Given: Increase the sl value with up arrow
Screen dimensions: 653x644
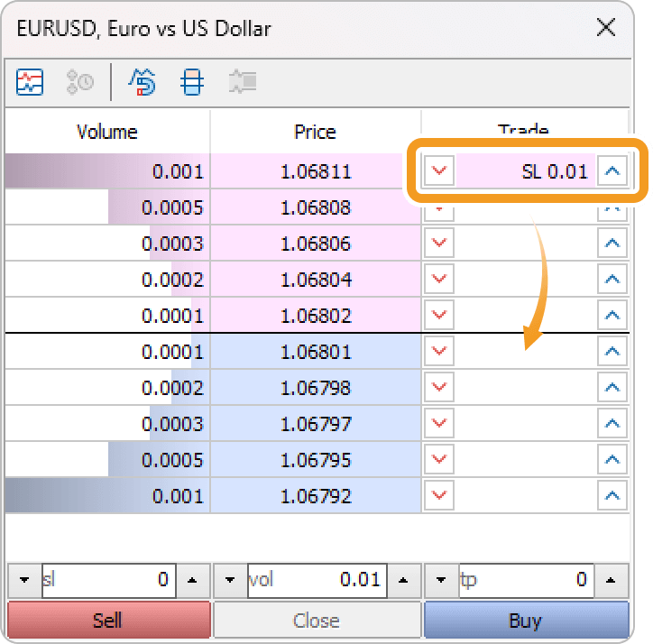Looking at the screenshot, I should tap(192, 580).
